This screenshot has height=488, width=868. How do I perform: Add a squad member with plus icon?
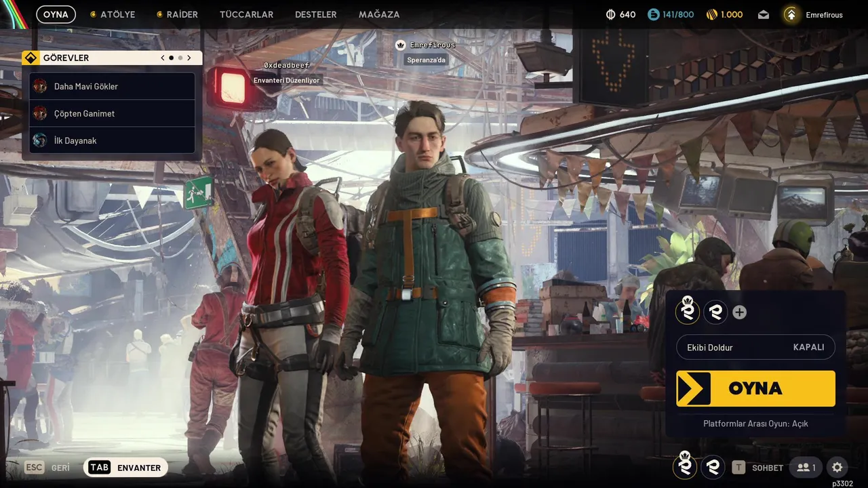tap(740, 312)
